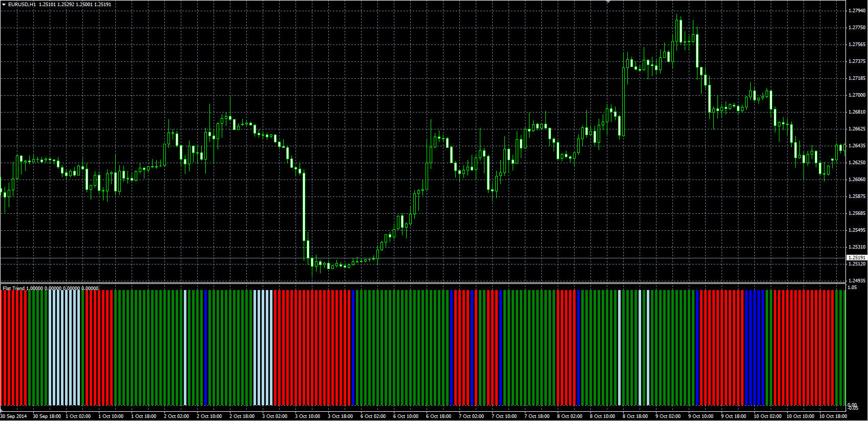Click the 10 Oct 10:00 time label
Screen dimensions: 868x421
coord(800,416)
